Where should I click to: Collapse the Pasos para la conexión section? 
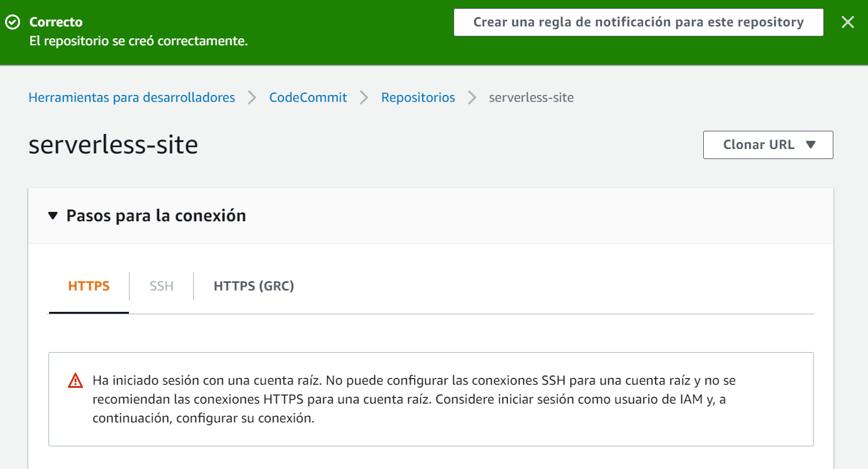click(53, 216)
